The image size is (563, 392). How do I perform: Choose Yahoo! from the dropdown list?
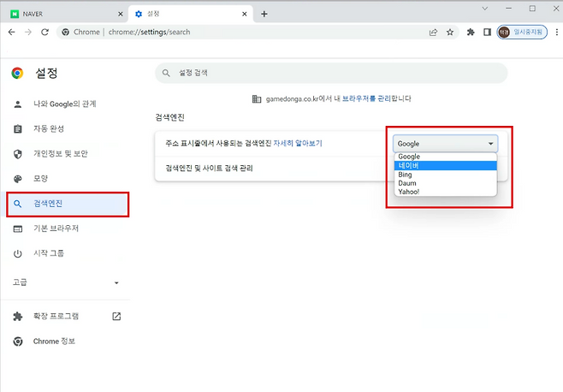(445, 192)
